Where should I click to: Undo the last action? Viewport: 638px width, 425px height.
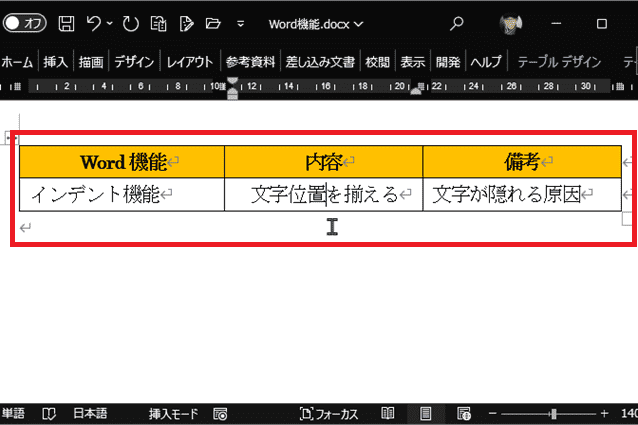94,24
